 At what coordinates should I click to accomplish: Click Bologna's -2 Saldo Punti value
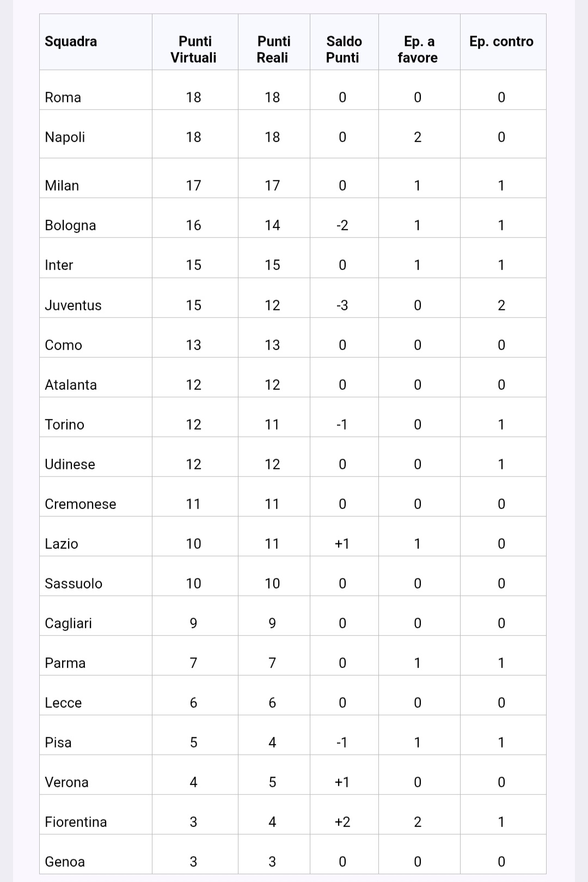click(x=342, y=225)
